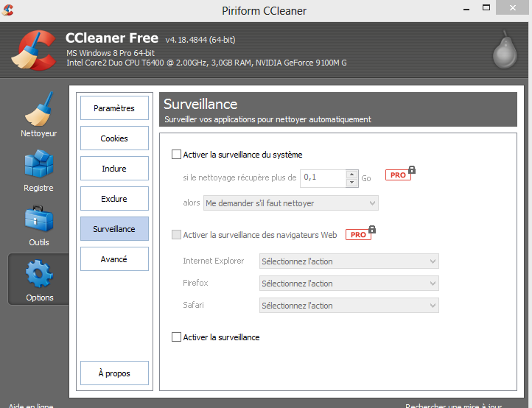Click the 'si le nettoyage récupère plus de' label

[x=239, y=177]
